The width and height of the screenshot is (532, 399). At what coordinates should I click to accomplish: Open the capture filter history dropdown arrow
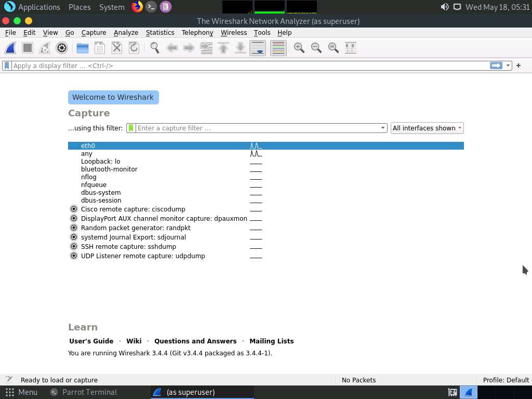tap(383, 128)
